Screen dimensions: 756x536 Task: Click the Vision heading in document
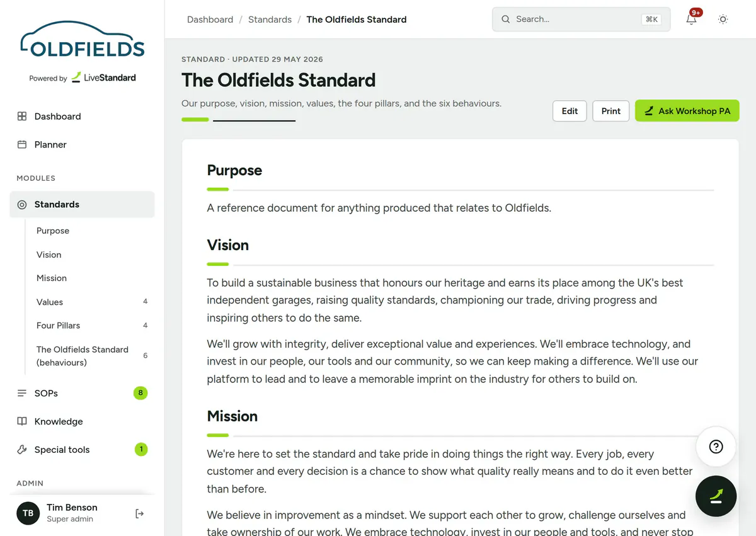point(228,245)
